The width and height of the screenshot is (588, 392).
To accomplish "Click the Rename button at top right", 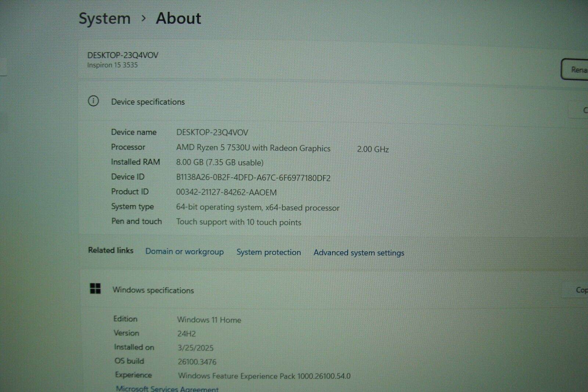I will pos(577,69).
